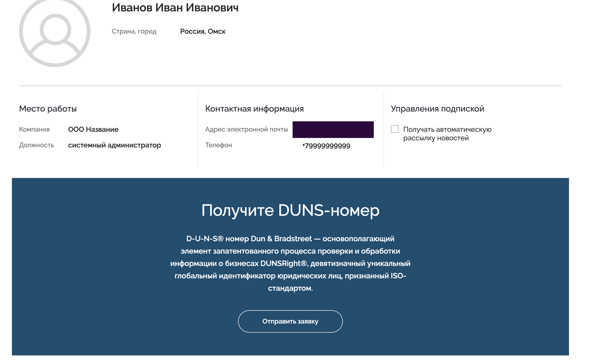Click the Адрес электронной почты label
The image size is (589, 364).
pos(246,129)
